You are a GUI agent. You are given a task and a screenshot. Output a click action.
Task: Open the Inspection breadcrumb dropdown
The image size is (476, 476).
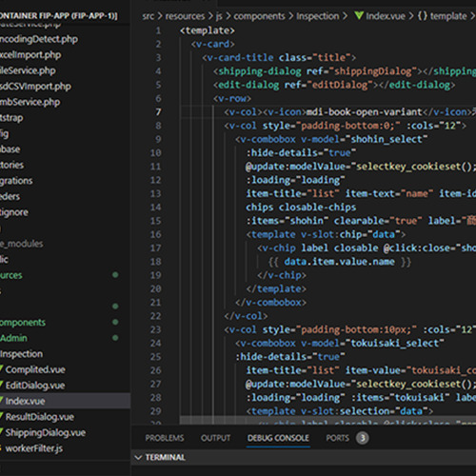[x=318, y=16]
